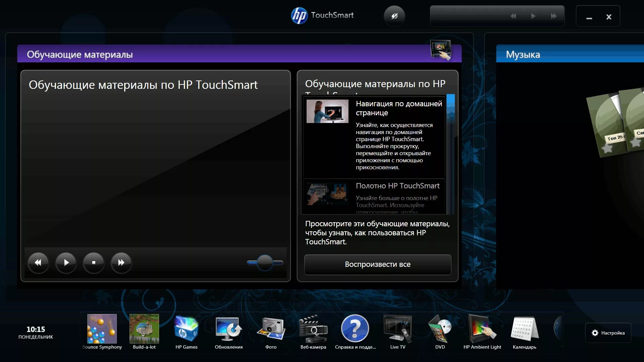Viewport: 644px width, 362px height.
Task: Open Веб-камера app
Action: pos(313,332)
